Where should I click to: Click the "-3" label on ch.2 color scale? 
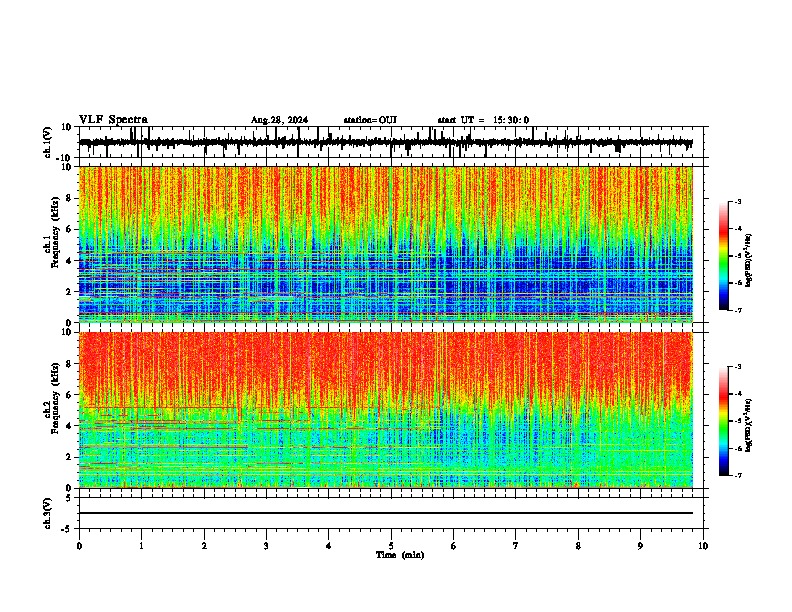tap(738, 367)
